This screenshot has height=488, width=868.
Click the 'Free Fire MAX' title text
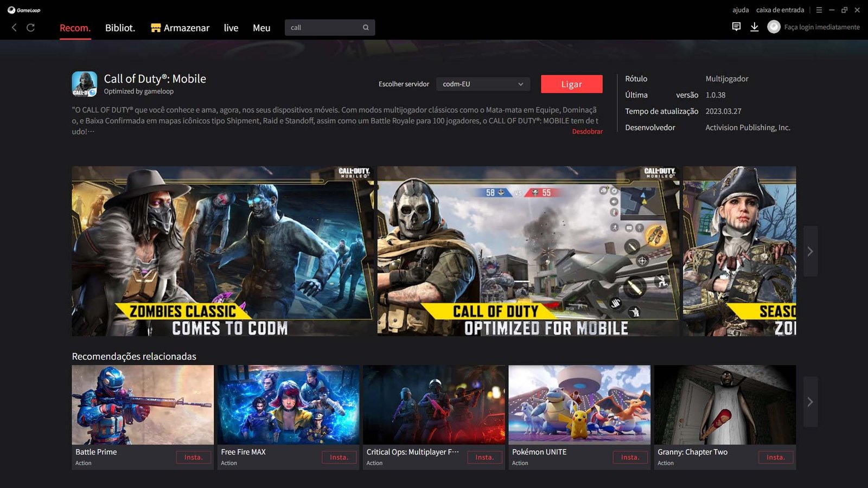pos(243,452)
